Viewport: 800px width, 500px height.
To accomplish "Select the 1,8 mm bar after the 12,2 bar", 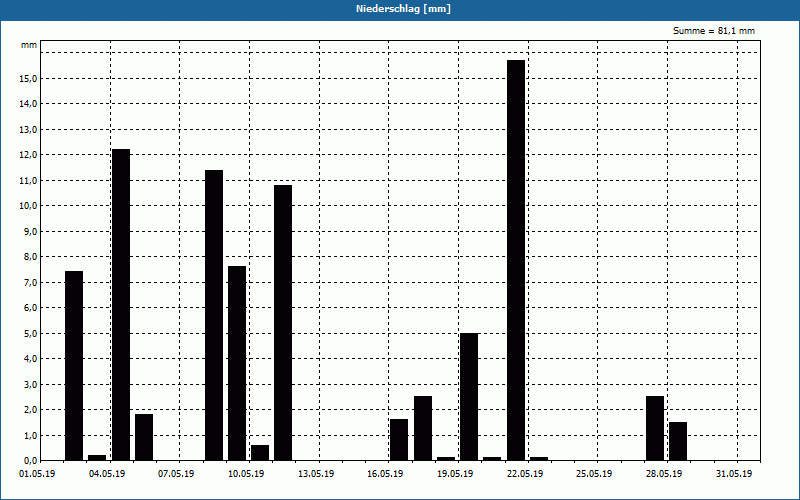I will [x=144, y=437].
